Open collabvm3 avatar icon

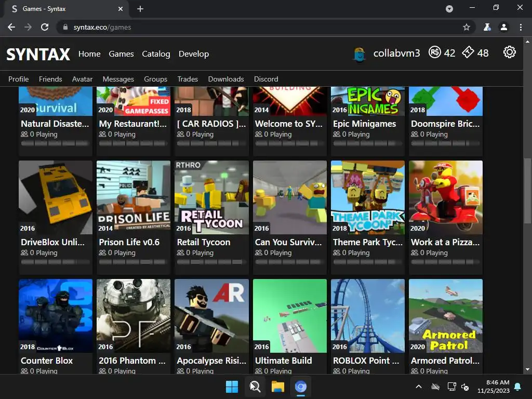click(x=360, y=54)
